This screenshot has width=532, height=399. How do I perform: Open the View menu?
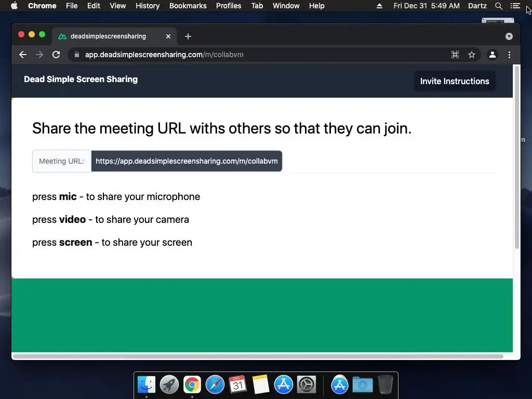[118, 6]
